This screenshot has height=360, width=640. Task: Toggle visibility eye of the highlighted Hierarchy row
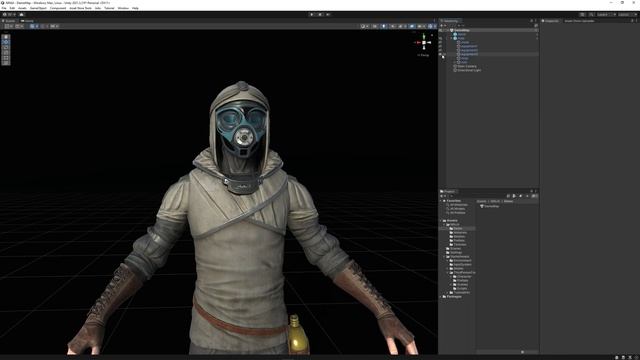click(440, 54)
